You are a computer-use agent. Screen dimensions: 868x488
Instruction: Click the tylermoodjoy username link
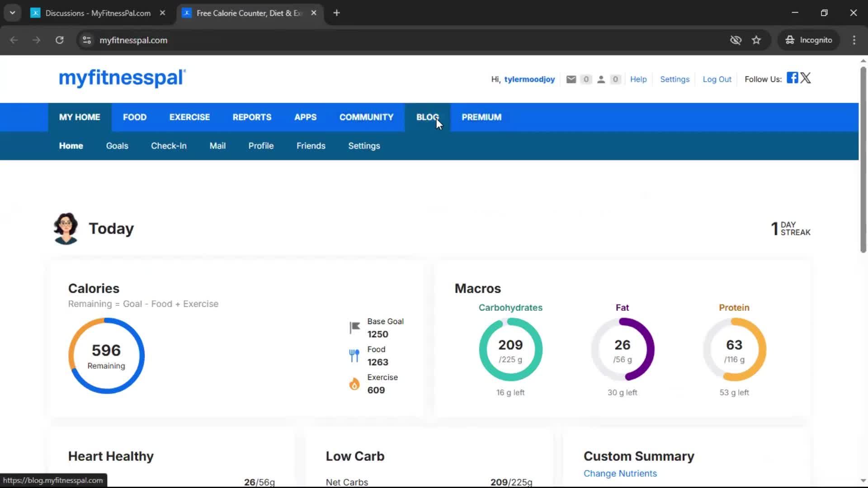[x=529, y=80]
